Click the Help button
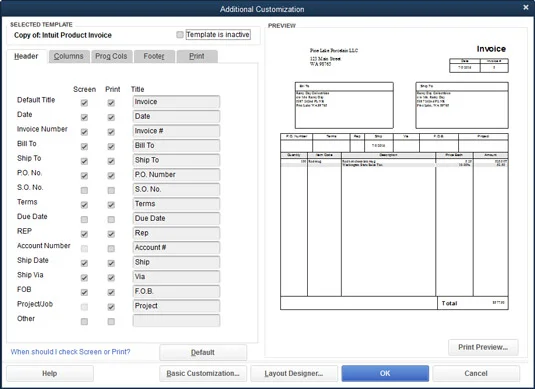Viewport: 535px width, 389px height. tap(50, 374)
